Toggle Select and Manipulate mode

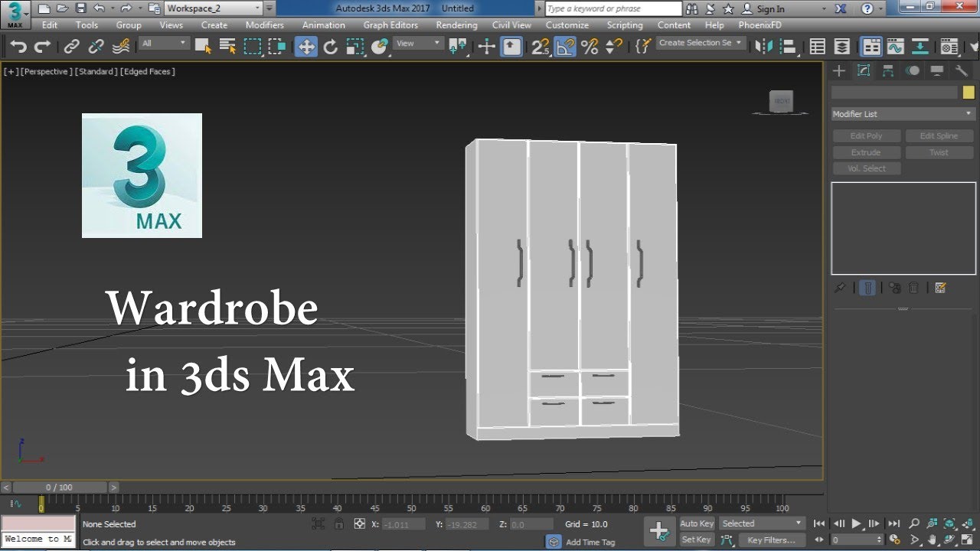point(487,47)
